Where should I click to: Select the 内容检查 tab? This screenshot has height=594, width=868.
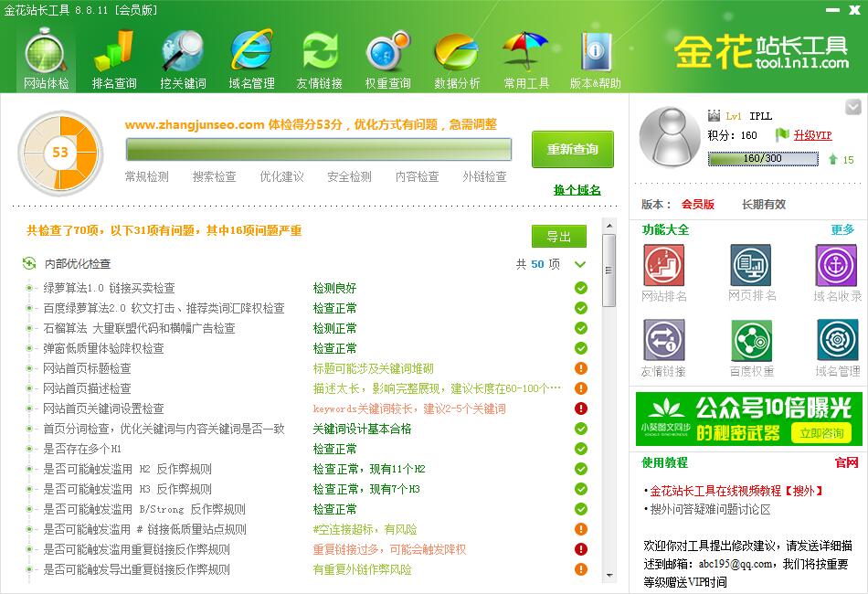tap(417, 176)
